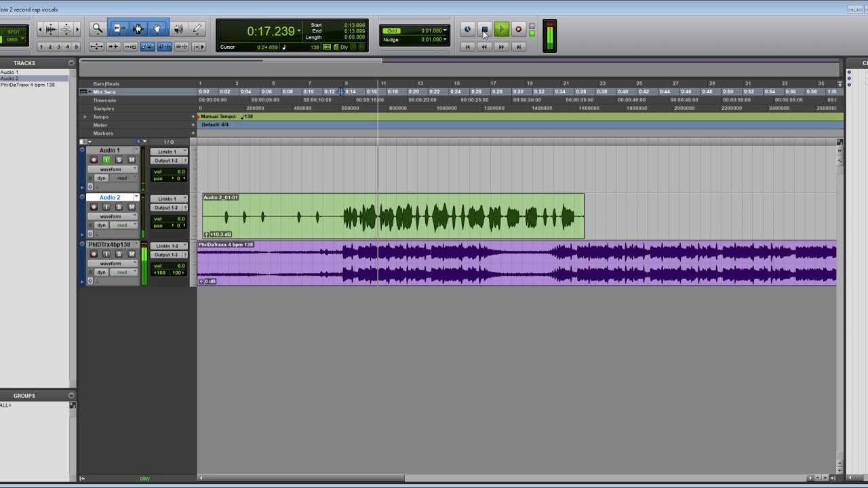Open Audio 2 Output 1-2 selector

coord(169,207)
